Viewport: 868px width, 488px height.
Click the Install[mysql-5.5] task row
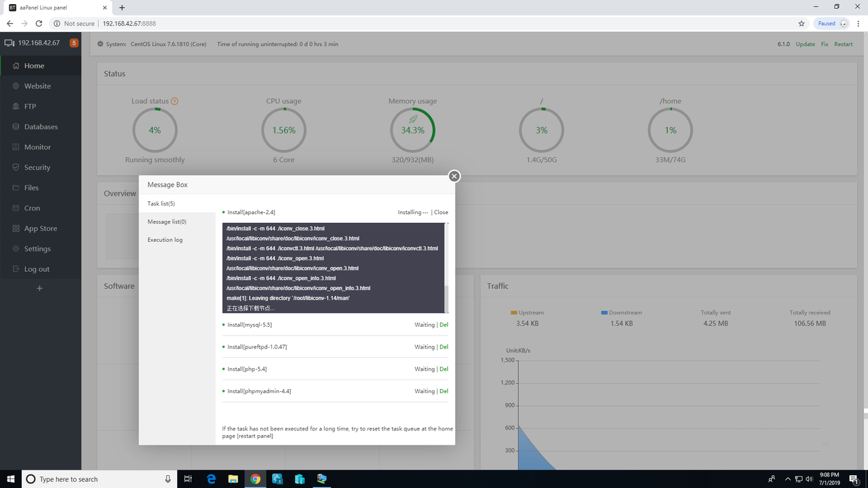pyautogui.click(x=335, y=325)
